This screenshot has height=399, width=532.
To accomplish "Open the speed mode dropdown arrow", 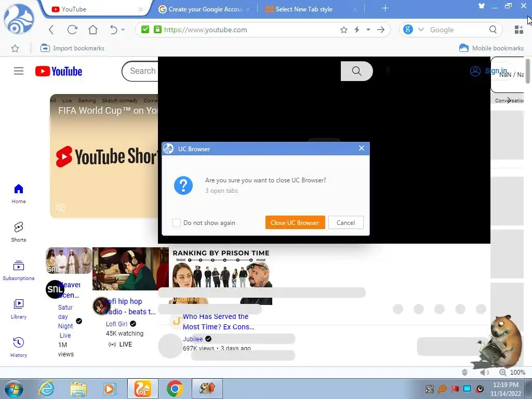I will 368,30.
